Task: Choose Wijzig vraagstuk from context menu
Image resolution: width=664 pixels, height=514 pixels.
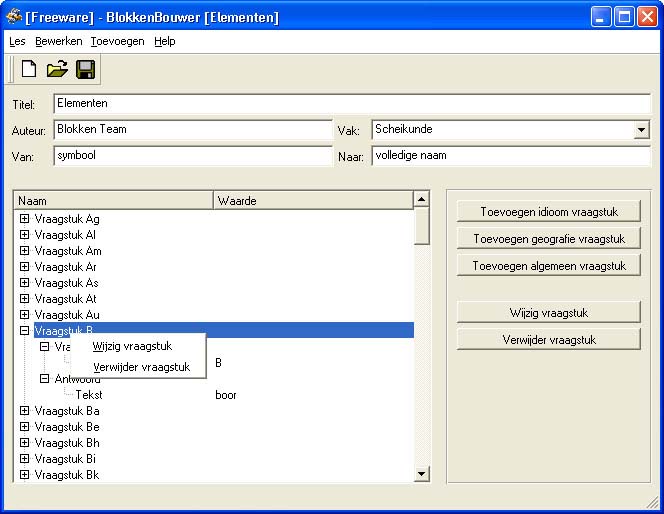Action: point(132,346)
